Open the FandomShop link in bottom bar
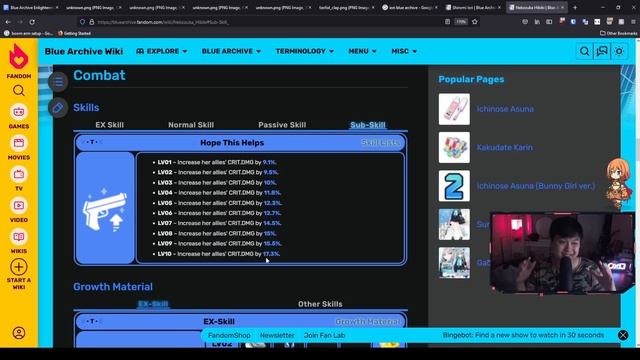 (229, 335)
